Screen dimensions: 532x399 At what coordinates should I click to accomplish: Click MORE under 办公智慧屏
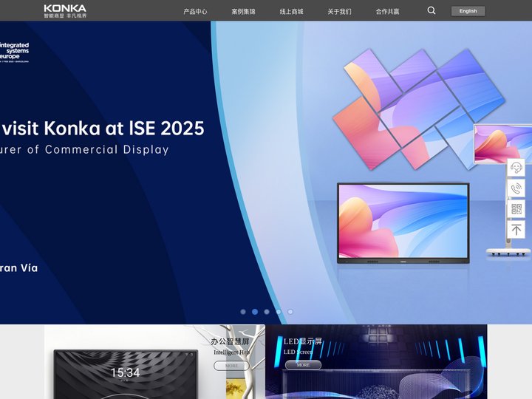coord(231,366)
